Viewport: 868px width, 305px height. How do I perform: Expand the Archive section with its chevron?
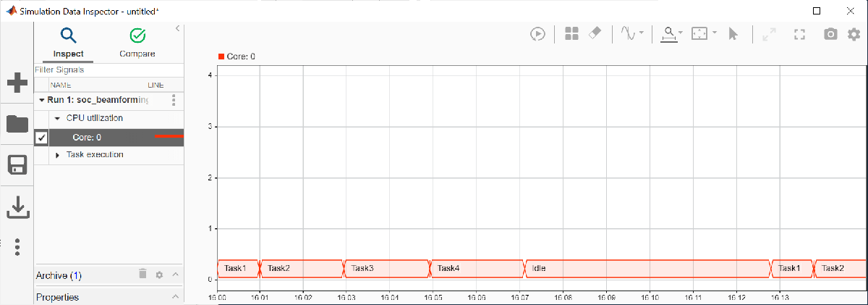tap(175, 275)
